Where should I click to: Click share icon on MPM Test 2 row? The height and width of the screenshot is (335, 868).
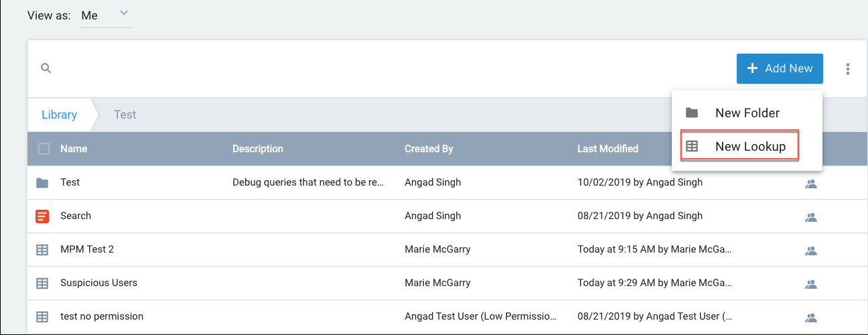coord(810,250)
